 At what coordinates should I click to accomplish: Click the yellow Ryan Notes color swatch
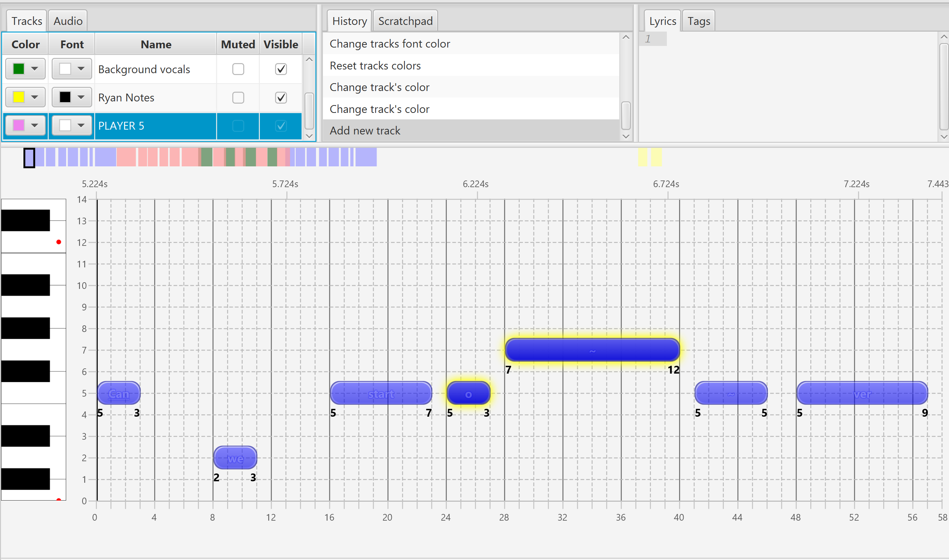pyautogui.click(x=19, y=97)
